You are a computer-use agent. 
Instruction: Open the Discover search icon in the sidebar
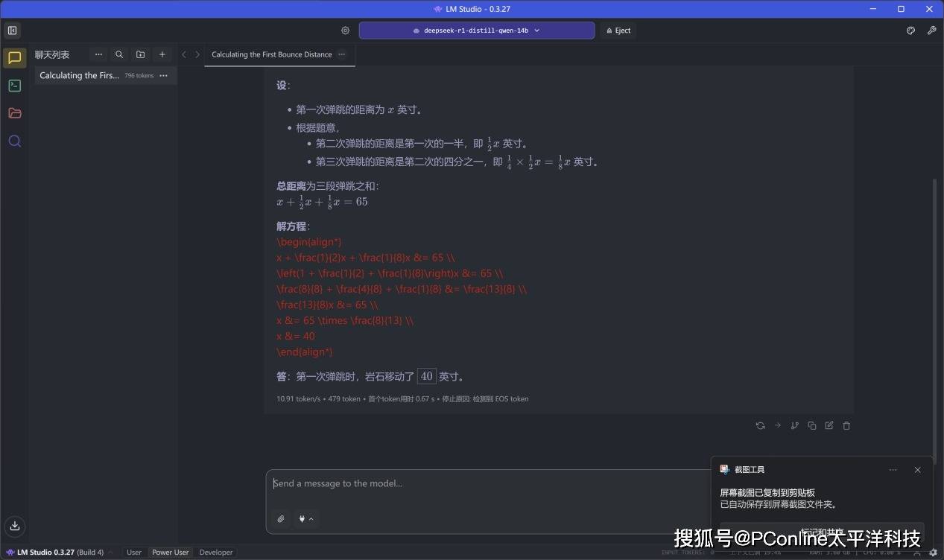pos(14,141)
